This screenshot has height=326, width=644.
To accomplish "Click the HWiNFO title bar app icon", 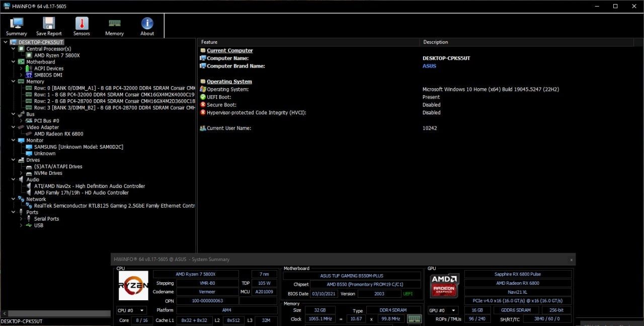I will (x=7, y=6).
